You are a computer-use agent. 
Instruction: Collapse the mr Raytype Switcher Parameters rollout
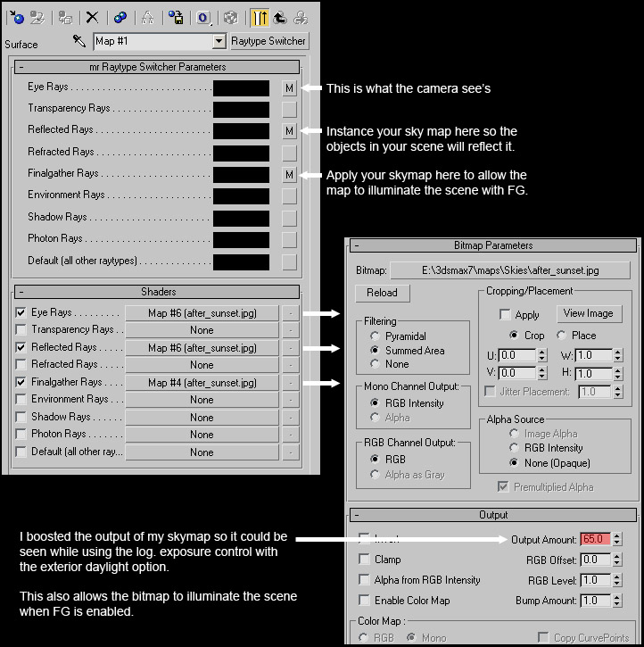coord(157,67)
